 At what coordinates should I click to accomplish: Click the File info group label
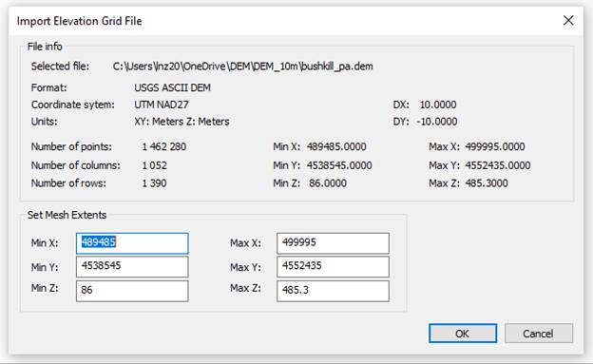pyautogui.click(x=45, y=47)
